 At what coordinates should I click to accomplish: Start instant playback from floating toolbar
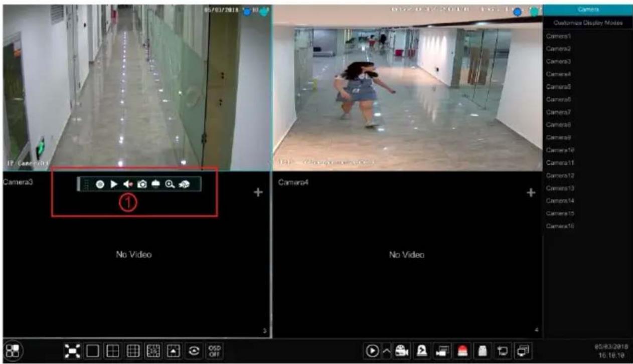point(115,184)
